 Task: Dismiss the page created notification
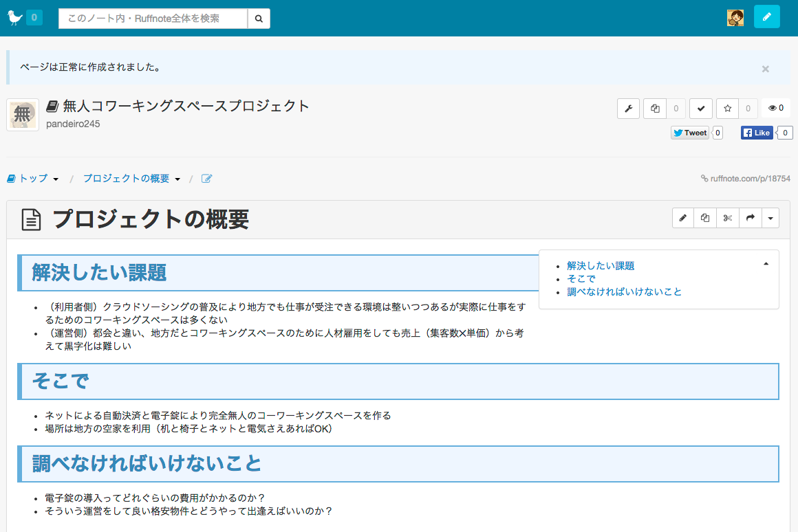(765, 69)
